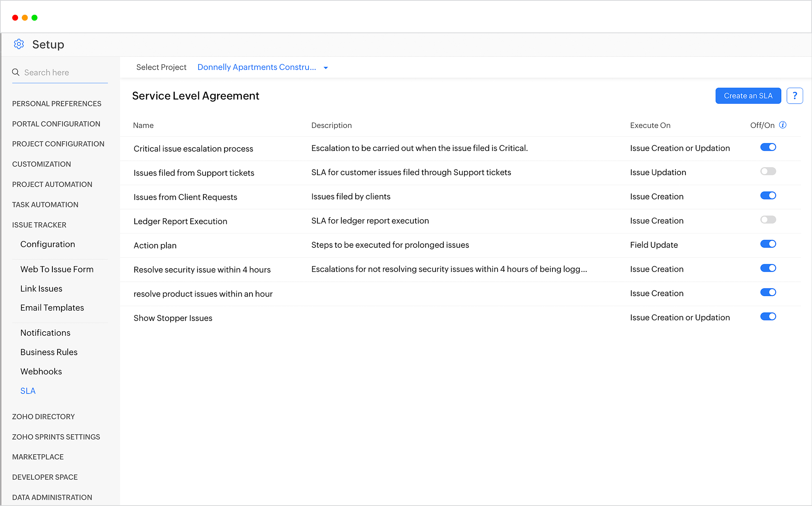Open the SLA settings link
Viewport: 812px width, 506px height.
tap(28, 390)
